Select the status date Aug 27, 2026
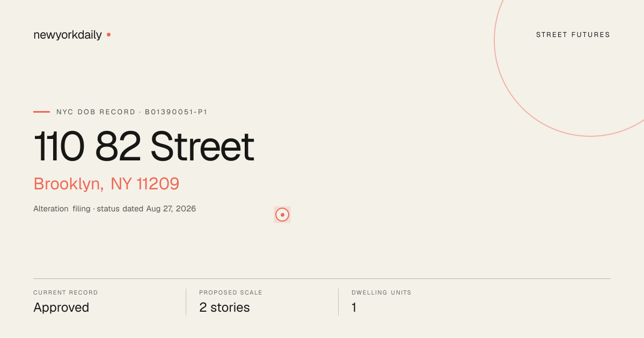 pyautogui.click(x=171, y=209)
